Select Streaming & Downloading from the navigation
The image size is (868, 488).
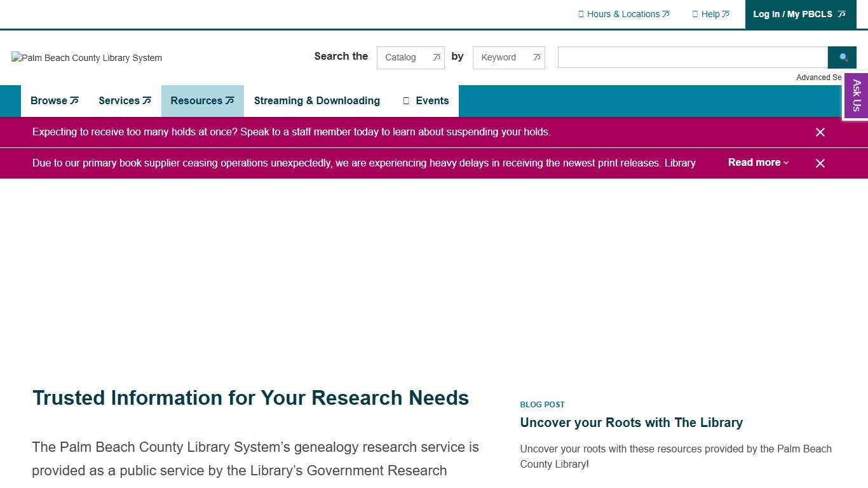(316, 100)
